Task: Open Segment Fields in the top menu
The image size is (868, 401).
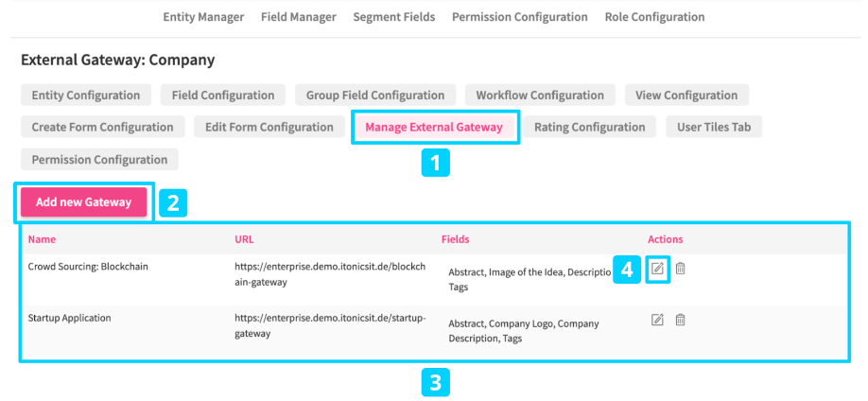Action: [394, 17]
